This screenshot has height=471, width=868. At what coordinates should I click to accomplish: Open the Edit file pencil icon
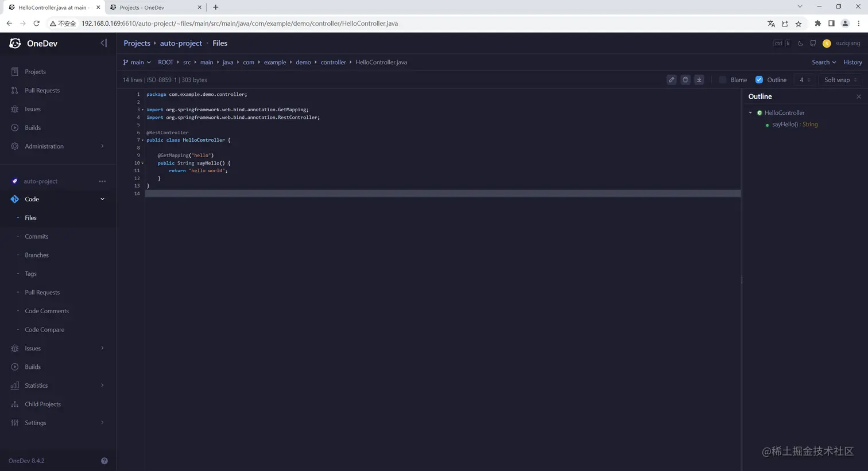click(x=672, y=80)
